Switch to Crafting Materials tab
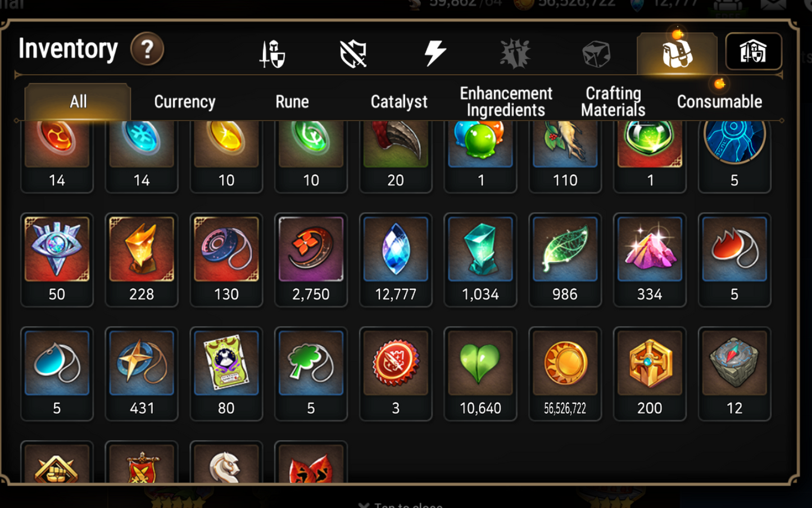The height and width of the screenshot is (508, 812). [613, 102]
